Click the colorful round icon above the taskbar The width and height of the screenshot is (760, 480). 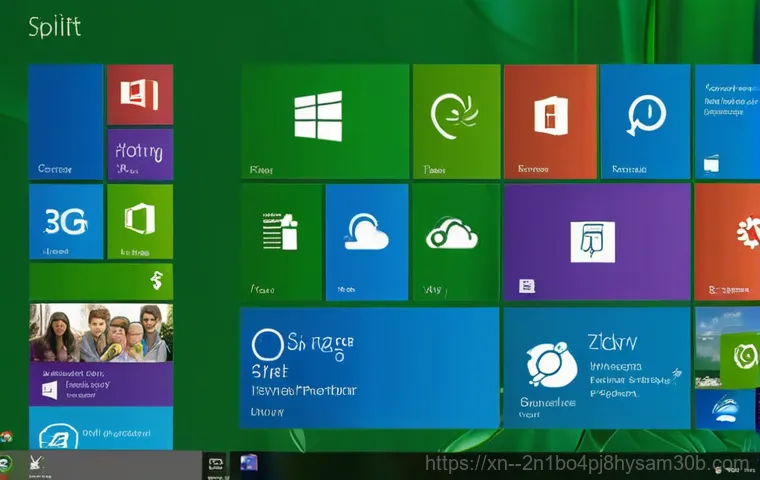[x=5, y=437]
